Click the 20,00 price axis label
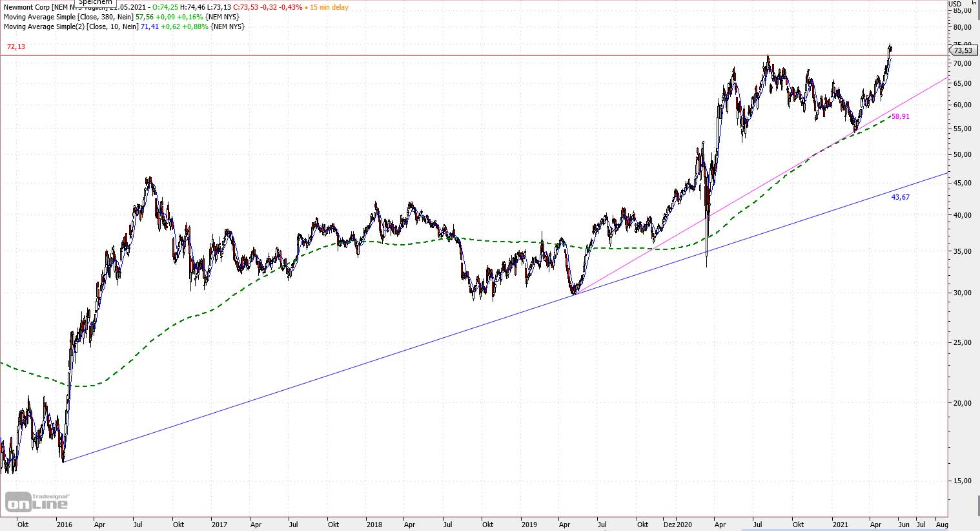Screen dimensions: 980x531 pos(963,403)
